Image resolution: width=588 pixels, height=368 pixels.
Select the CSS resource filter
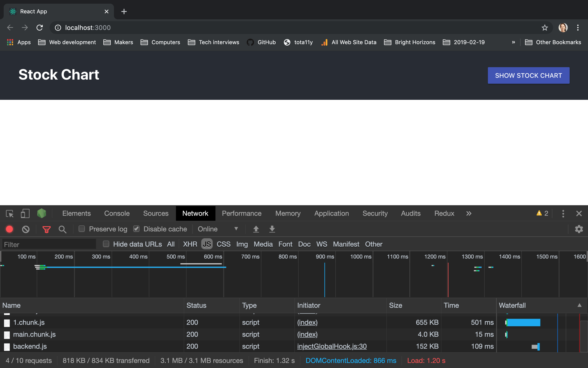coord(223,244)
